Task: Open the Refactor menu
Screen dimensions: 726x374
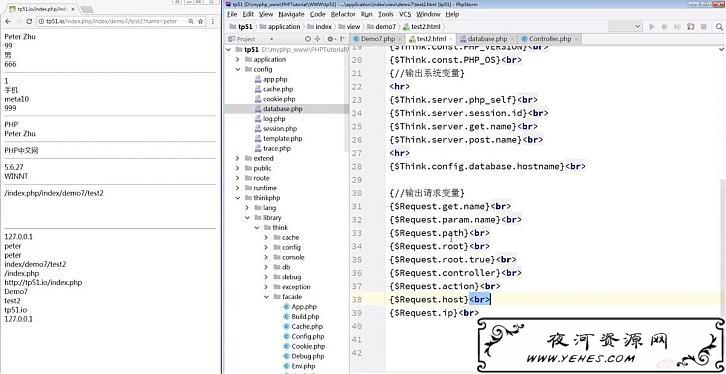Action: tap(343, 14)
